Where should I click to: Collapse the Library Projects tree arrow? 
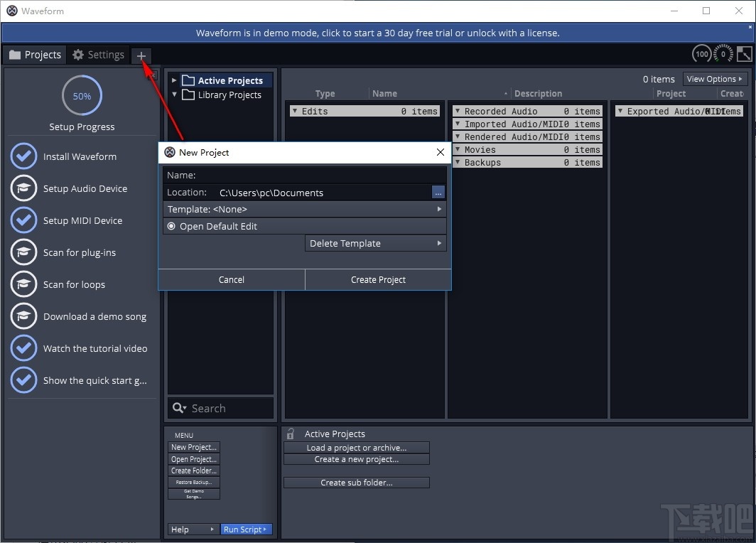click(174, 95)
